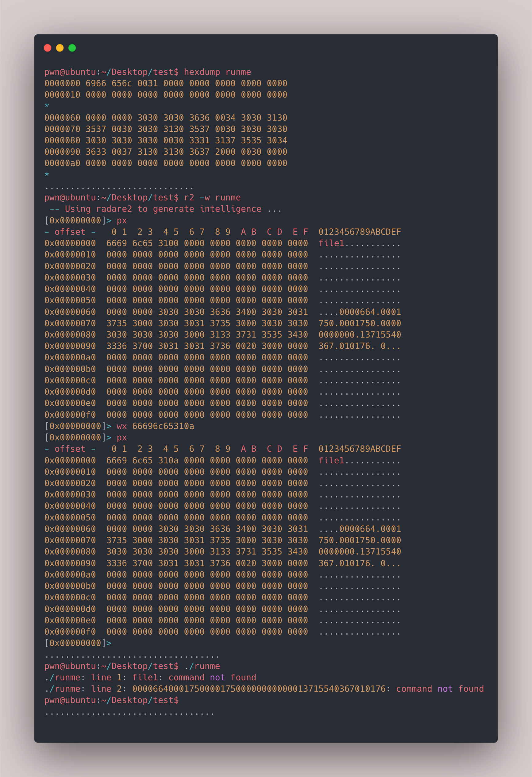Image resolution: width=532 pixels, height=777 pixels.
Task: Click the '3633' word in hexdump row 0000090
Action: point(96,152)
